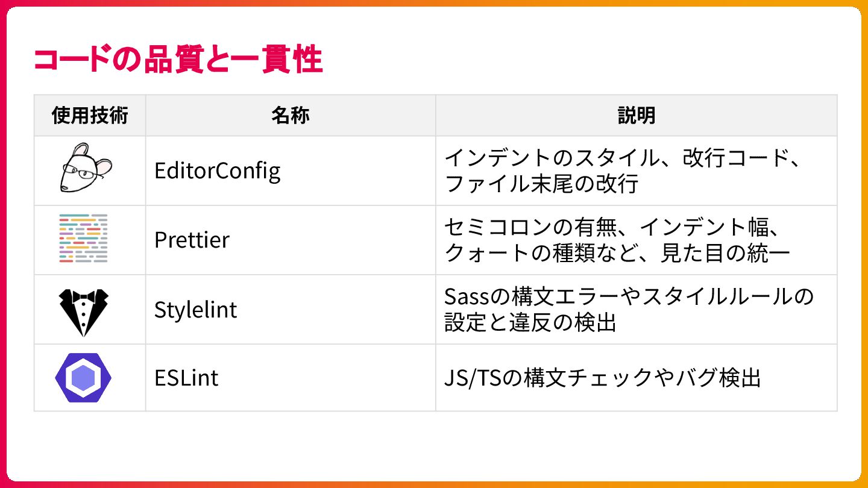The image size is (868, 488).
Task: Click the line 設定と違反の検出
Action: coord(530,323)
